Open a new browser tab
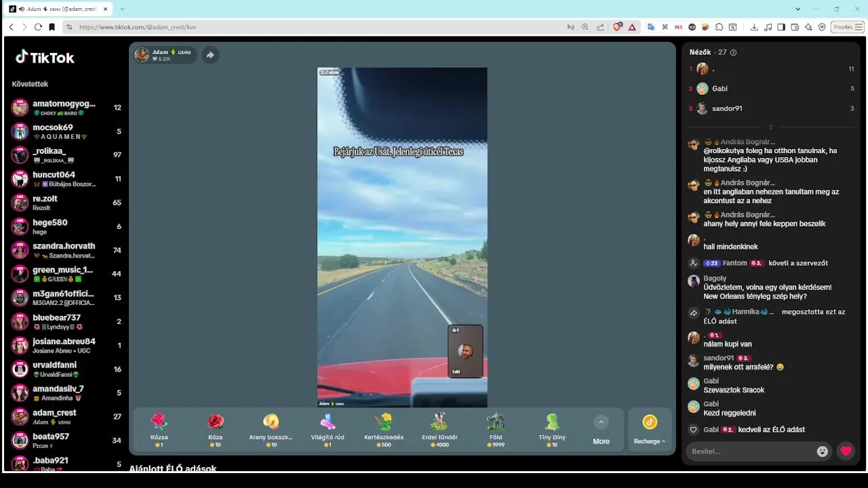This screenshot has width=868, height=488. click(x=122, y=9)
